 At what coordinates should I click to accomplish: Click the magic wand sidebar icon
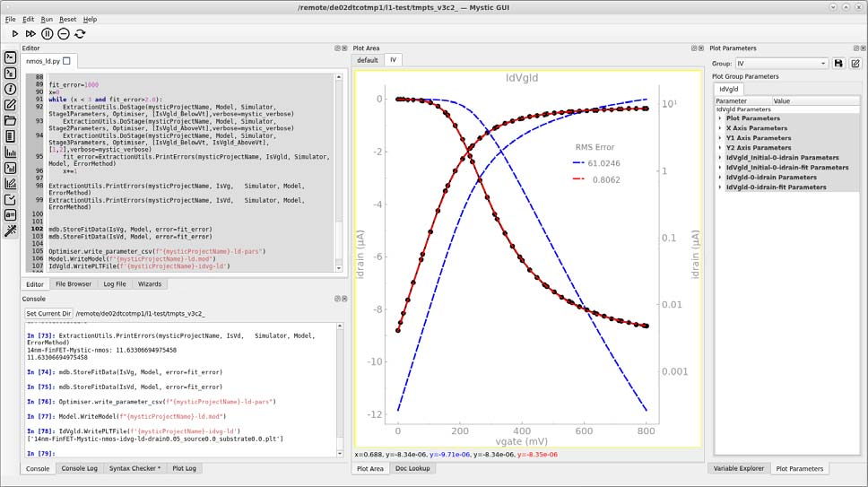[11, 230]
